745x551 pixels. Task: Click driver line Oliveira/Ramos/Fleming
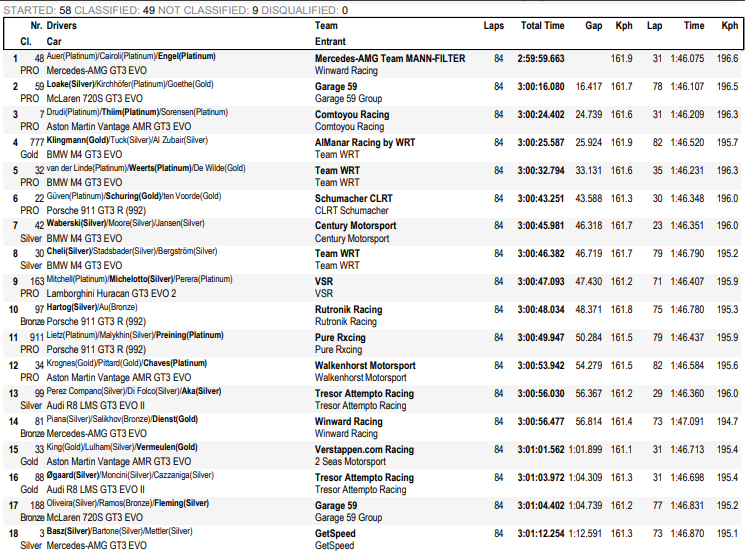click(127, 503)
